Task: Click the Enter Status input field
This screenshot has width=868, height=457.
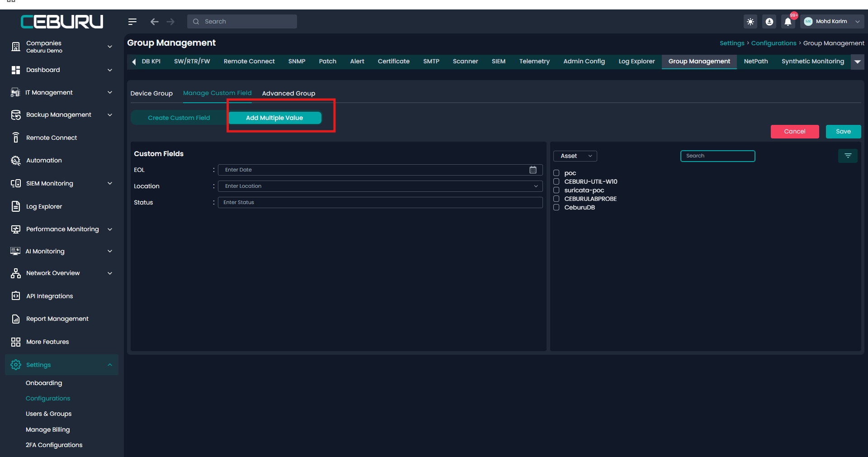Action: tap(380, 202)
